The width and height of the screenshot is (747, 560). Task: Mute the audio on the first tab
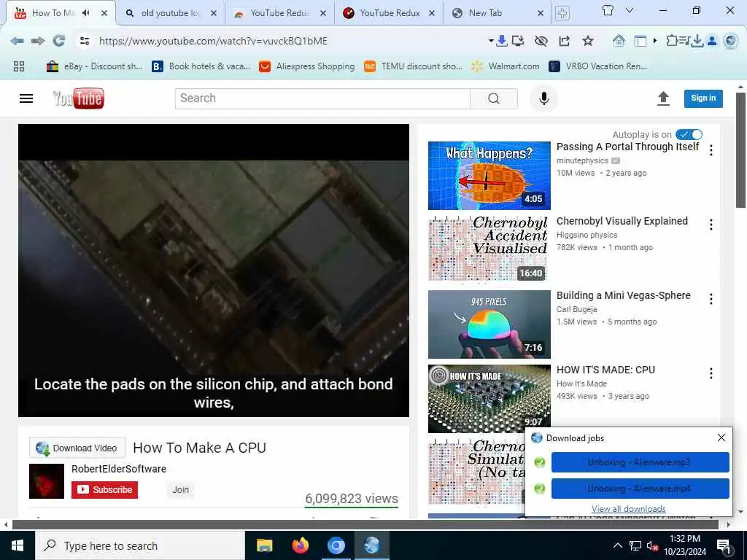coord(86,13)
